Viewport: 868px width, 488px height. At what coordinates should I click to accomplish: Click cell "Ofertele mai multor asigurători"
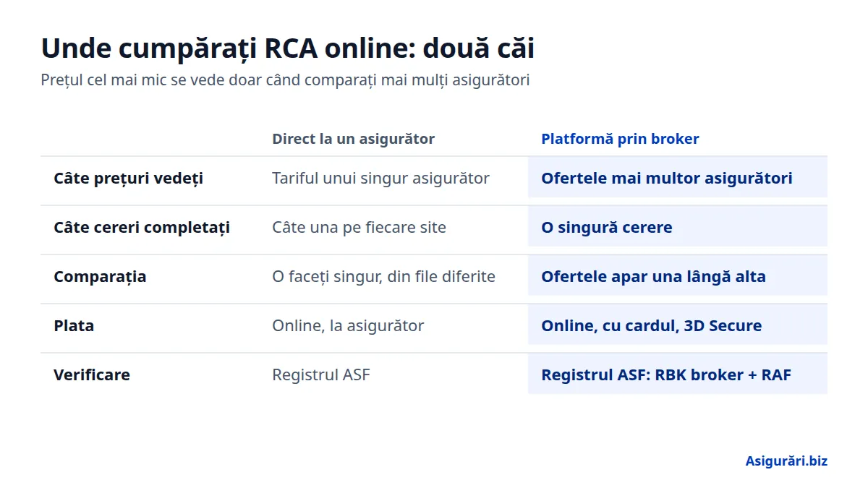pos(678,178)
